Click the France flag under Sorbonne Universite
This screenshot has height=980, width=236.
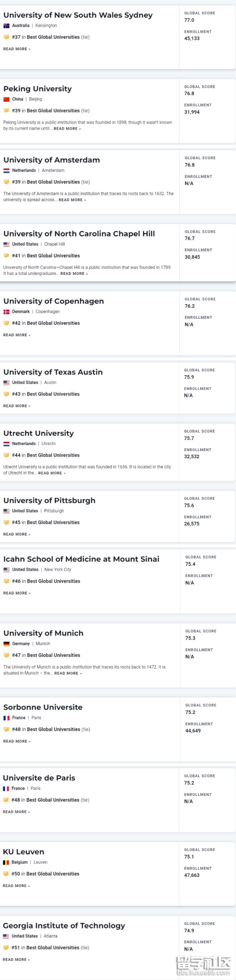(6, 718)
